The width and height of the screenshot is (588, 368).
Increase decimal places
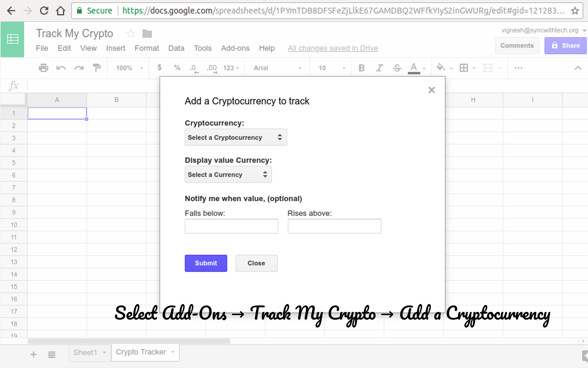point(212,68)
